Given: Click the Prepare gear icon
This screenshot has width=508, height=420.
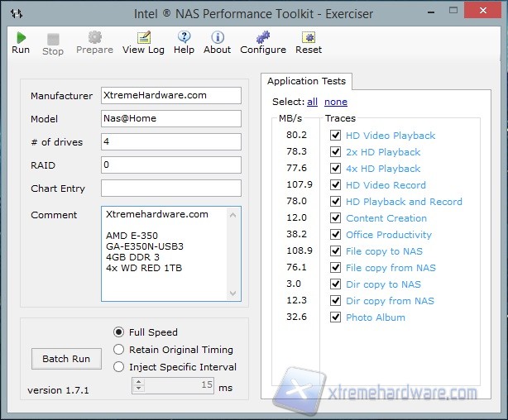Looking at the screenshot, I should [94, 37].
